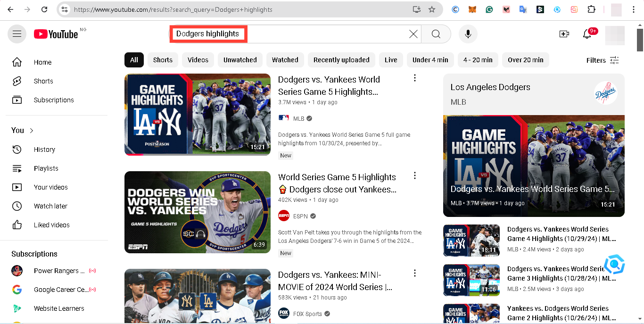Image resolution: width=644 pixels, height=324 pixels.
Task: Open World Series Game 5 Highlights ESPN title
Action: [x=338, y=183]
